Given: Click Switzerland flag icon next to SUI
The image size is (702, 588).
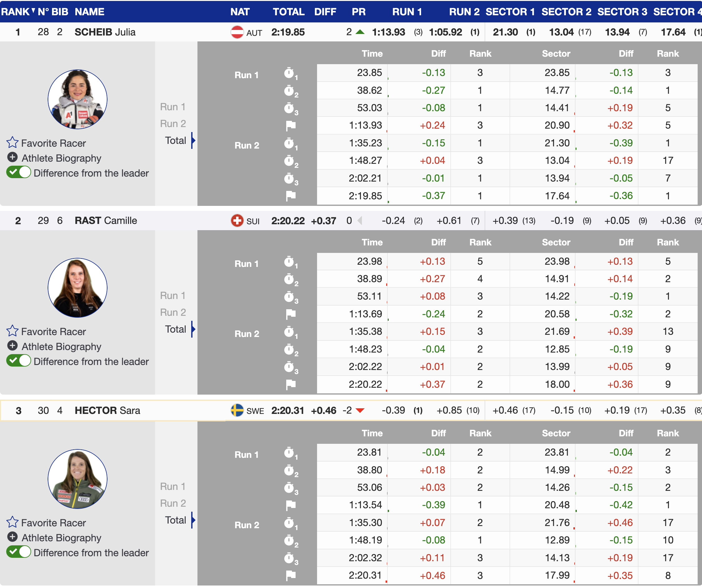Looking at the screenshot, I should [x=237, y=221].
